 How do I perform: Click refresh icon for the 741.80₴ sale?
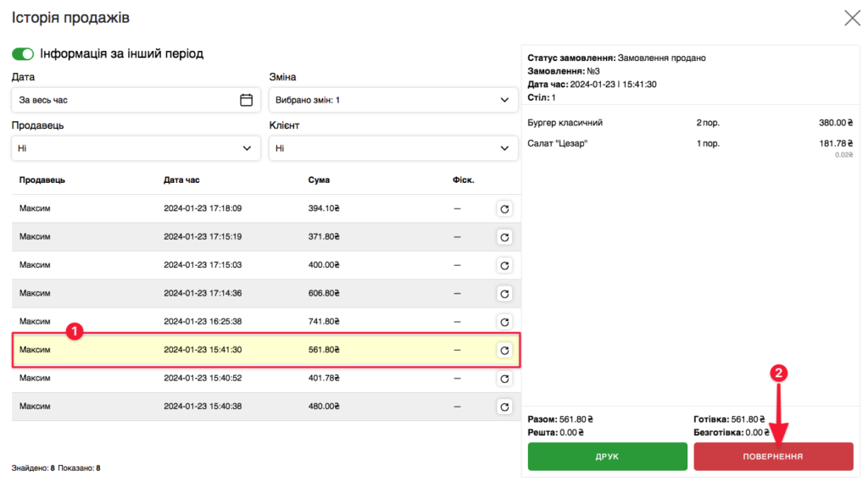tap(504, 322)
